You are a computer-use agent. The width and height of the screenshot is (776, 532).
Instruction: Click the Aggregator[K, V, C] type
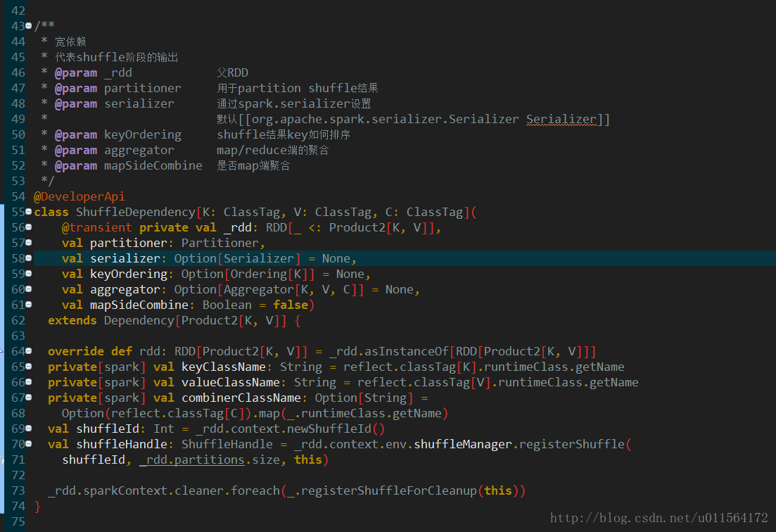pyautogui.click(x=290, y=289)
